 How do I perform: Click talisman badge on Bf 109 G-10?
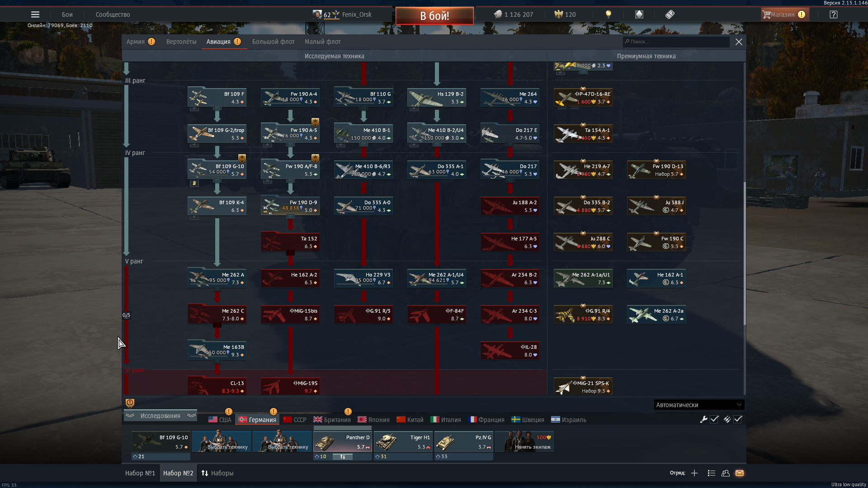[x=242, y=158]
